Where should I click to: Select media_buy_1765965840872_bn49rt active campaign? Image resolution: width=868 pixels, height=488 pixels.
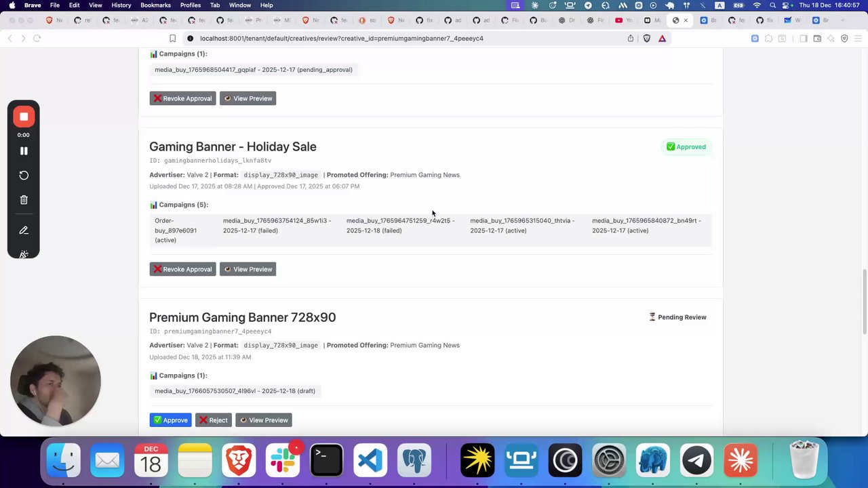pos(646,226)
